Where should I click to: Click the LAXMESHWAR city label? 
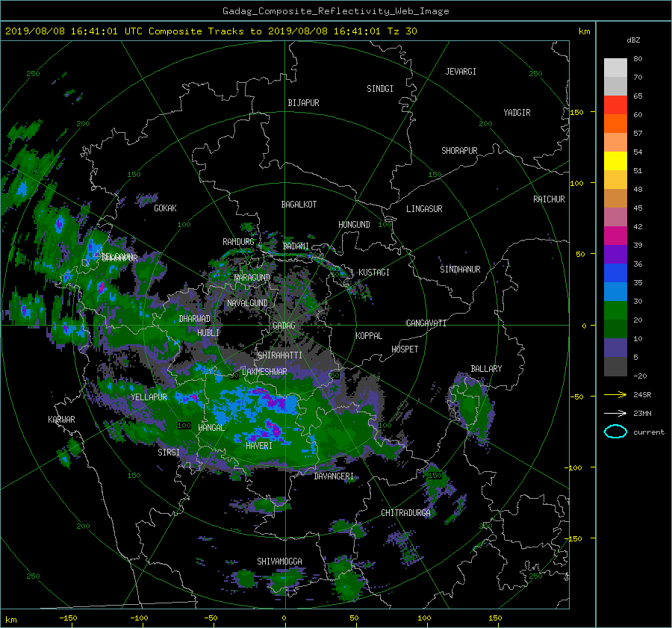264,372
